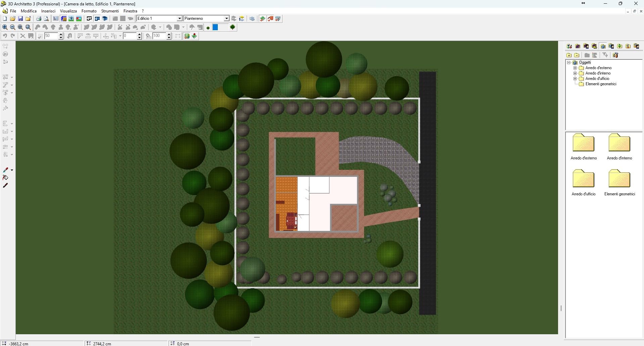The width and height of the screenshot is (644, 346).
Task: Select the red pencil draw tool
Action: pos(5,186)
